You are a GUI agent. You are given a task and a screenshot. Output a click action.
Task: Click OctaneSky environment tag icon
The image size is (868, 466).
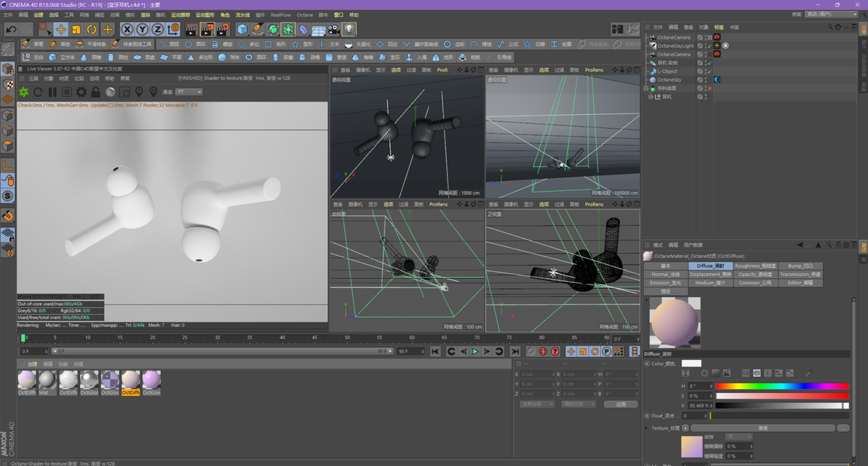[x=717, y=80]
